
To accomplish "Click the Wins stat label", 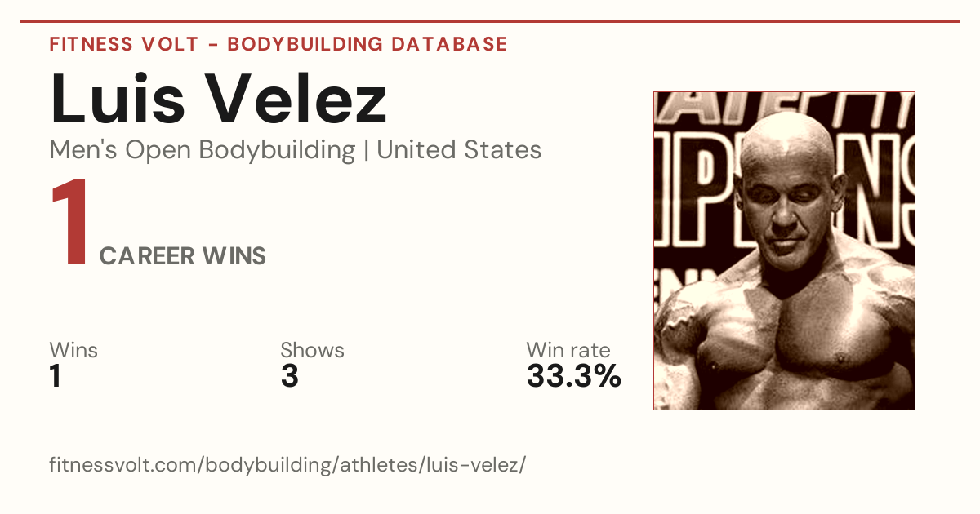I will [x=73, y=350].
